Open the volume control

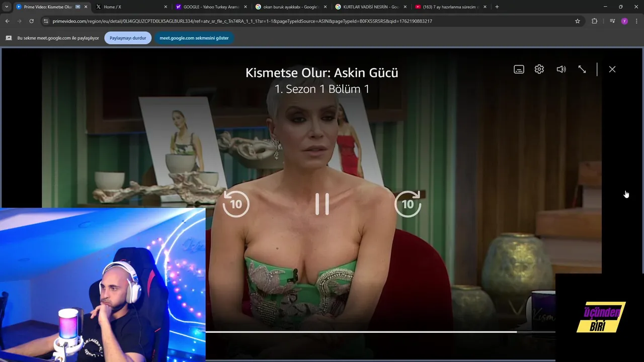[561, 69]
